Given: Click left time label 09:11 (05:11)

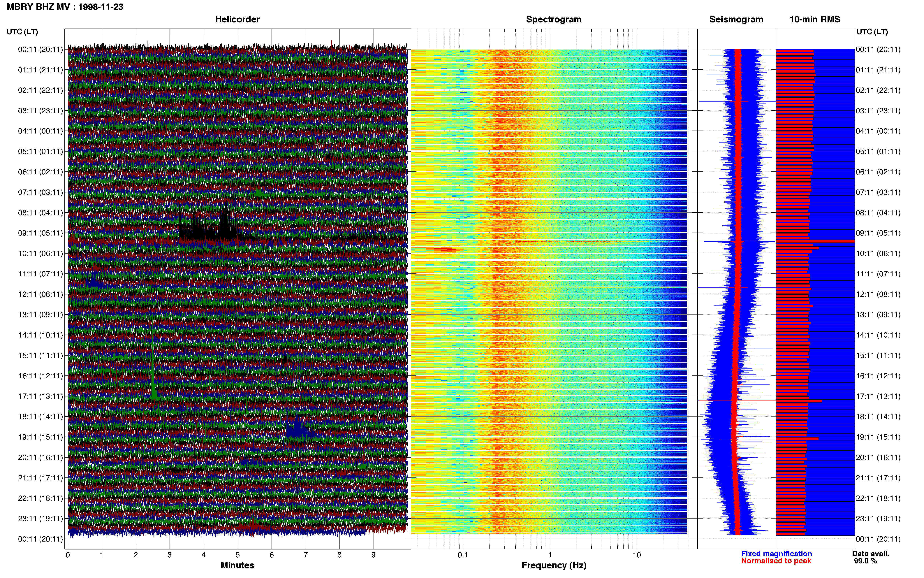Looking at the screenshot, I should click(x=41, y=233).
